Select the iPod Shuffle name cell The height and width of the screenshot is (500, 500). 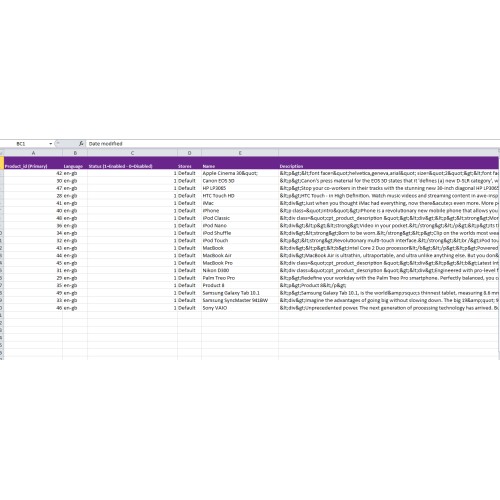coord(240,233)
